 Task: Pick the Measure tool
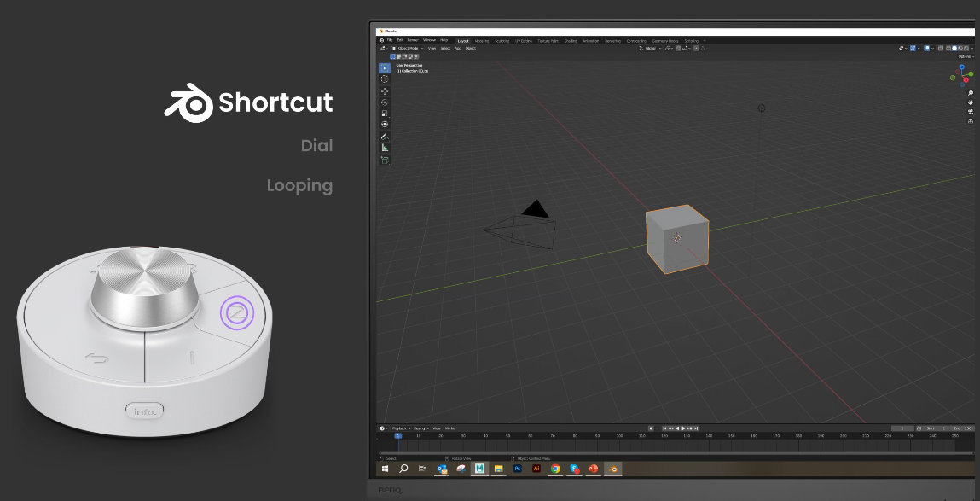pyautogui.click(x=385, y=148)
